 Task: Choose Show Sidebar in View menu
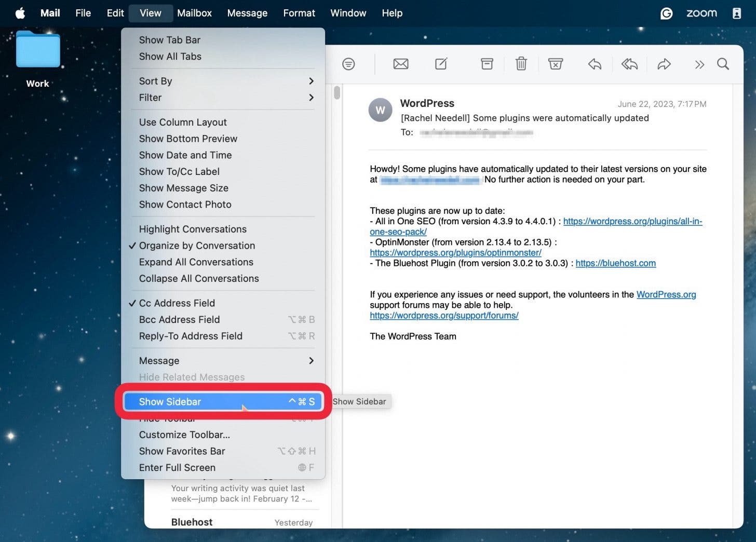click(x=223, y=402)
